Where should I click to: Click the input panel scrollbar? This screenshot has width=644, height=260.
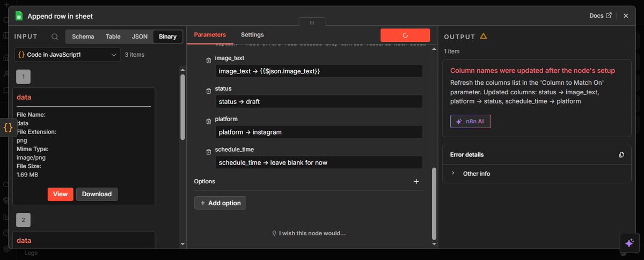click(182, 107)
